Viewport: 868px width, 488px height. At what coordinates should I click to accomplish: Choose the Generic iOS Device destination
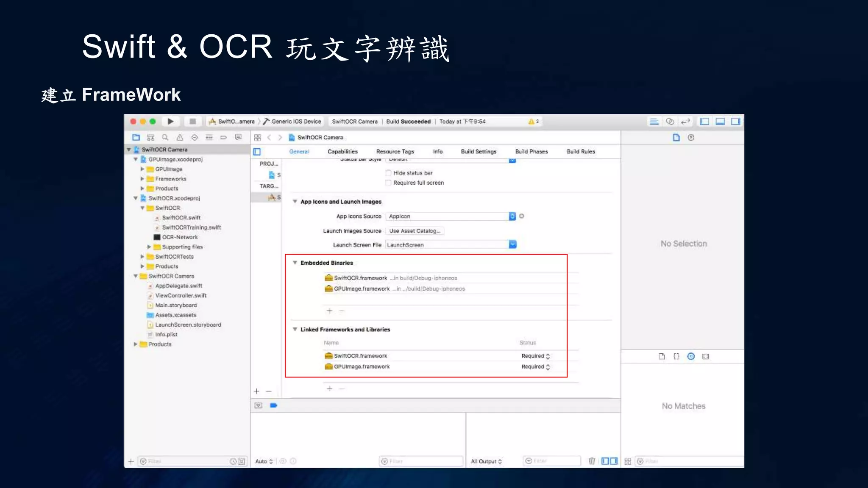tap(292, 122)
